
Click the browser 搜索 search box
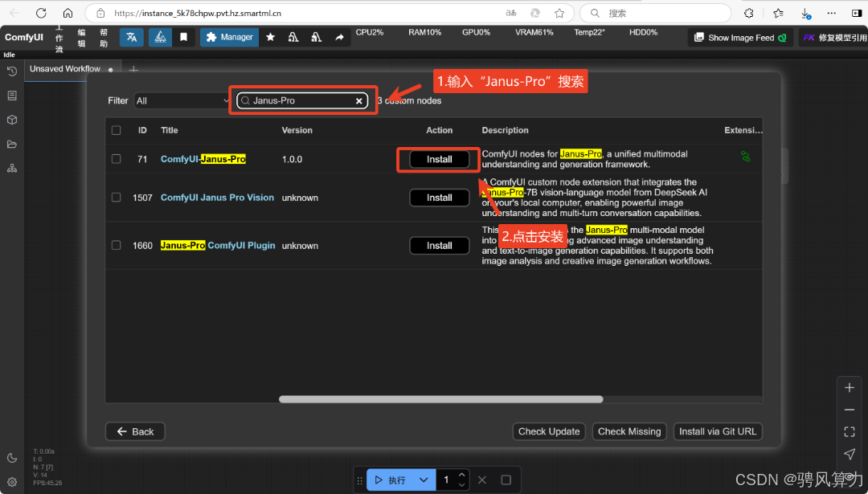[656, 13]
